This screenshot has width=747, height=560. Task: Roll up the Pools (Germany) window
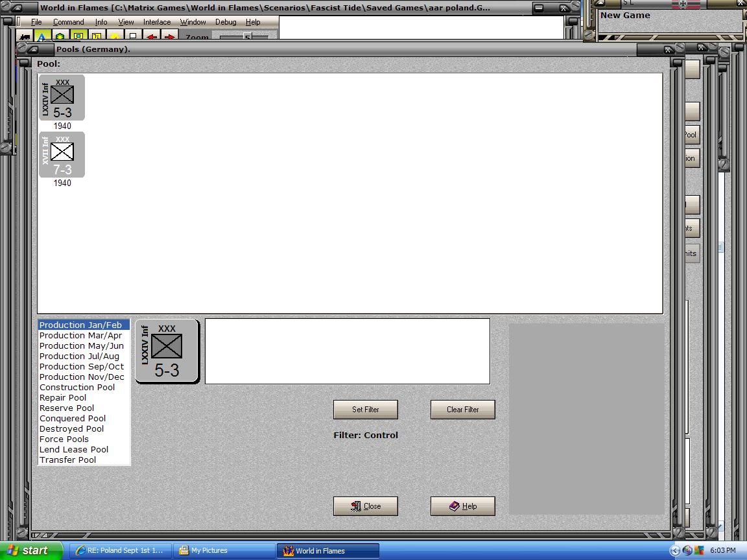(34, 49)
